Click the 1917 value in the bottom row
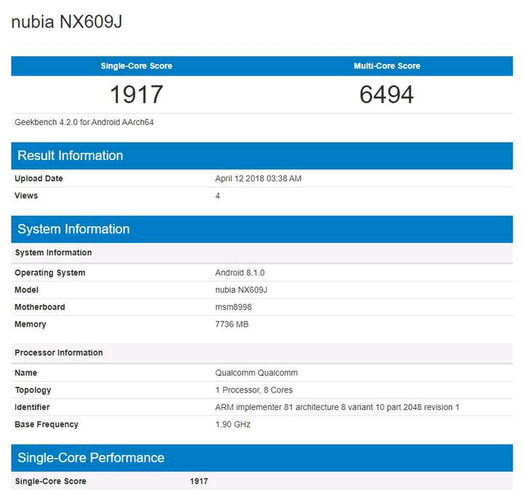The image size is (523, 490). point(199,481)
